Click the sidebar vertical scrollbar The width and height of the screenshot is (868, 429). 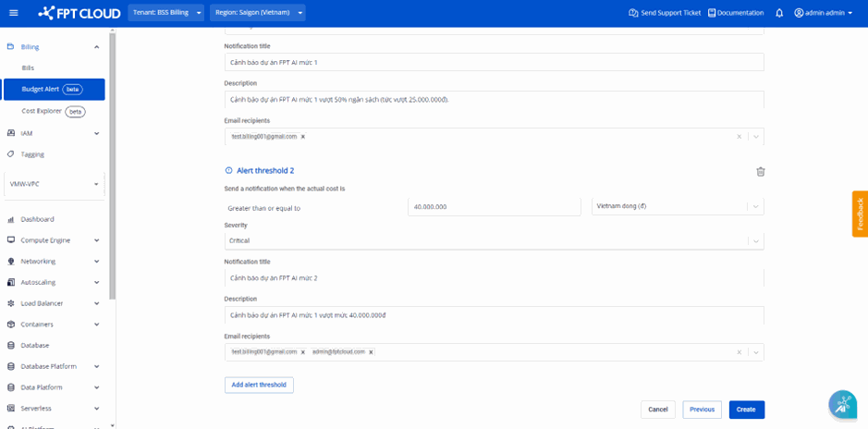[x=113, y=166]
